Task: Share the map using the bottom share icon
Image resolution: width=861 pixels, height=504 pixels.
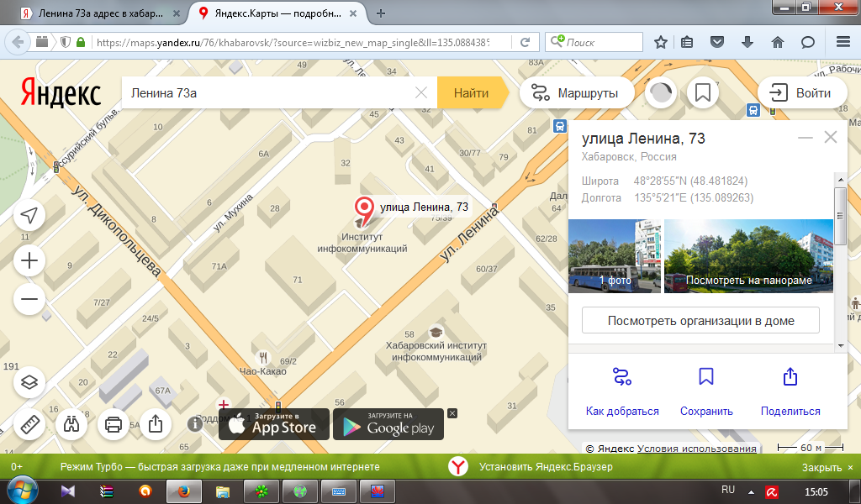Action: click(x=156, y=424)
